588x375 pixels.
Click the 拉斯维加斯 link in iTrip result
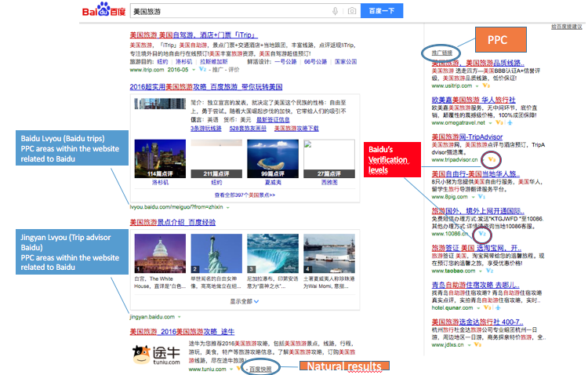point(214,61)
